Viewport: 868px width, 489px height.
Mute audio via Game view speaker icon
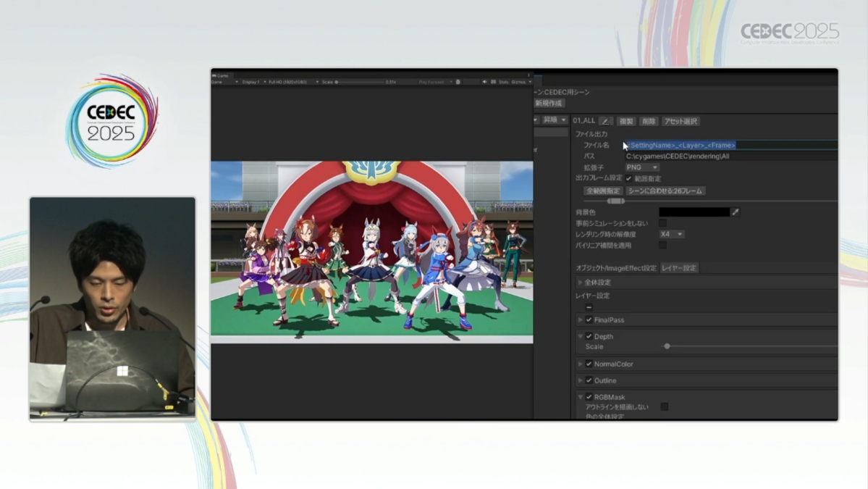[x=484, y=82]
